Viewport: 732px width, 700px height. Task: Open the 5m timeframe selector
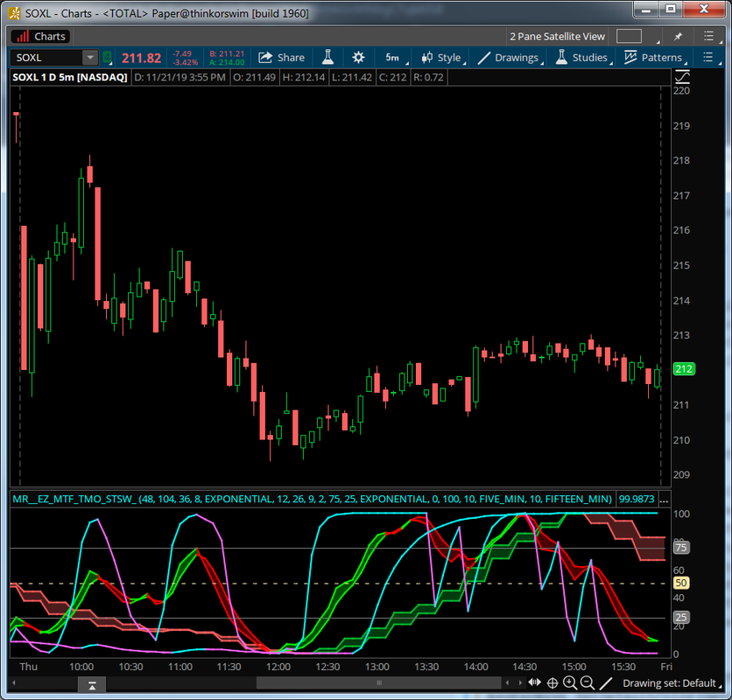point(394,58)
